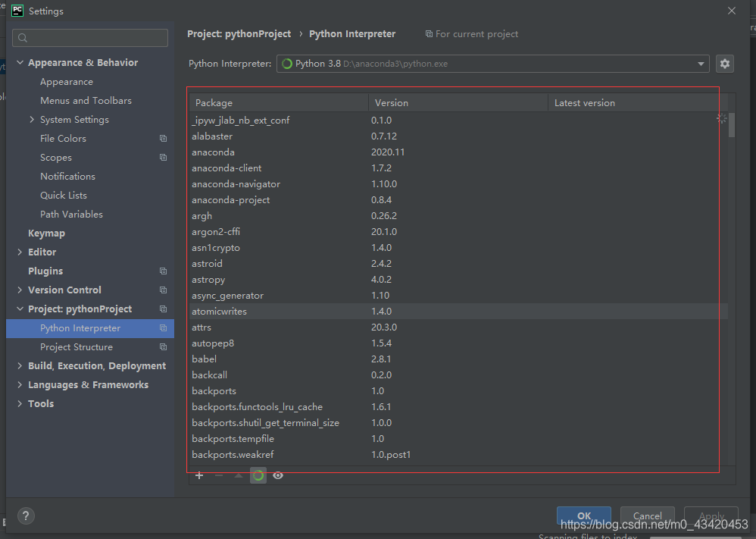Image resolution: width=756 pixels, height=539 pixels.
Task: Select Quick Lists in the sidebar
Action: point(64,195)
